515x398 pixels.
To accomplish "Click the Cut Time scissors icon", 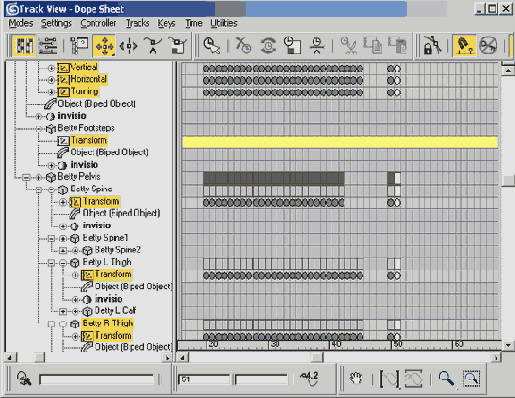I will click(348, 45).
